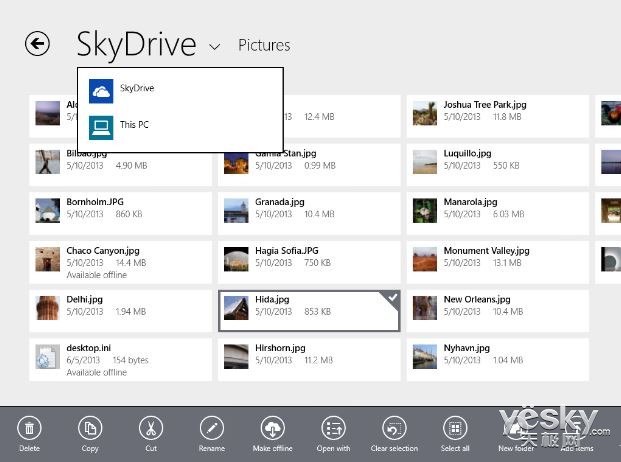The width and height of the screenshot is (621, 462).
Task: Click the SkyDrive cloud icon
Action: click(x=101, y=91)
